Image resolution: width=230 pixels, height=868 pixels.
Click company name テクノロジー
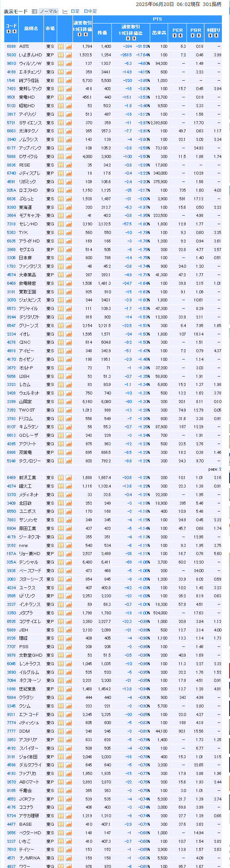[29, 461]
